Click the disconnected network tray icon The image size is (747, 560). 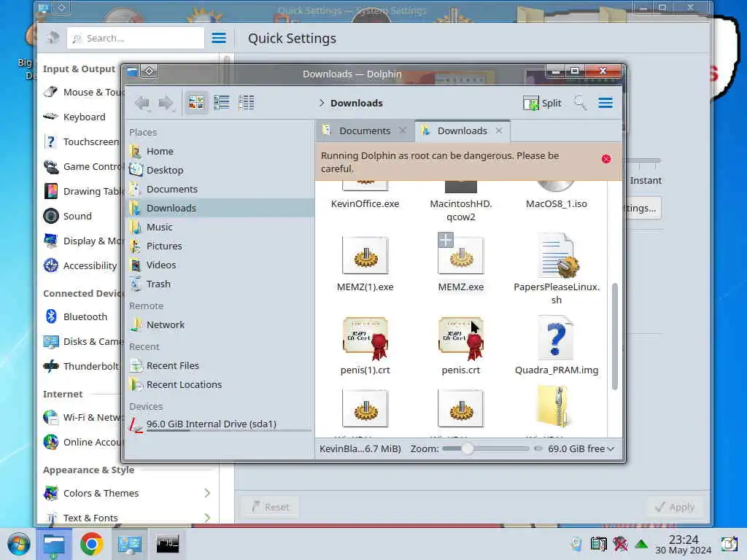(620, 544)
